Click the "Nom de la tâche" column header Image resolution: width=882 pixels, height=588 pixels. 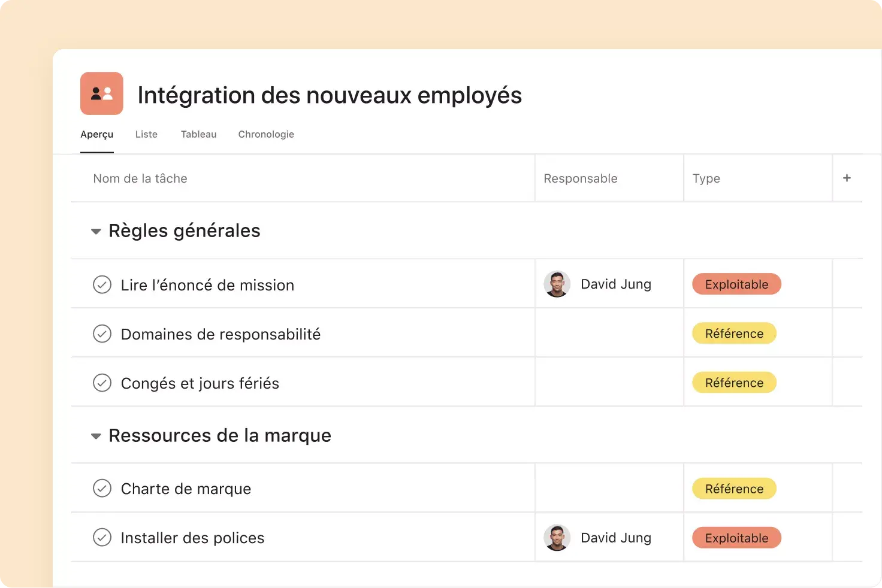pyautogui.click(x=140, y=178)
